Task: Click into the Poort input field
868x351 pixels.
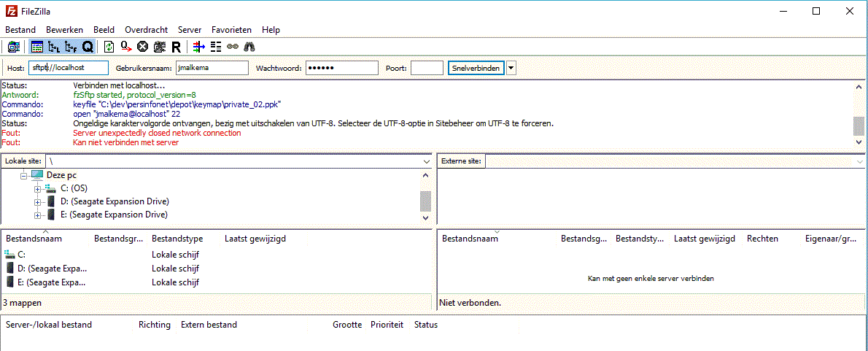Action: click(427, 68)
